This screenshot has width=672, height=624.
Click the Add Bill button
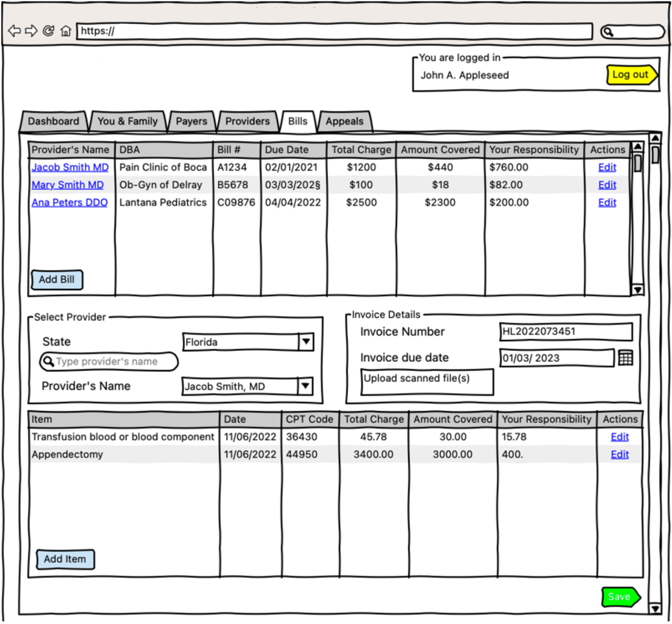[56, 279]
